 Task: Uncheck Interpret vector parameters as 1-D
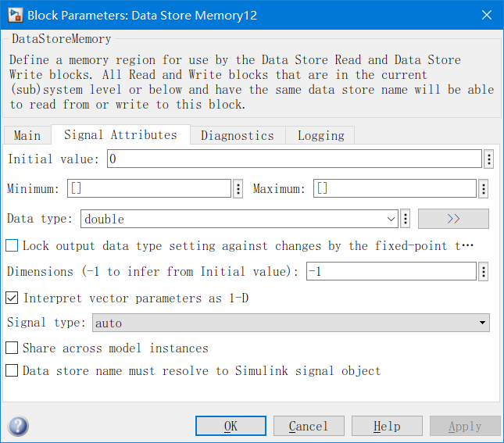coord(12,298)
